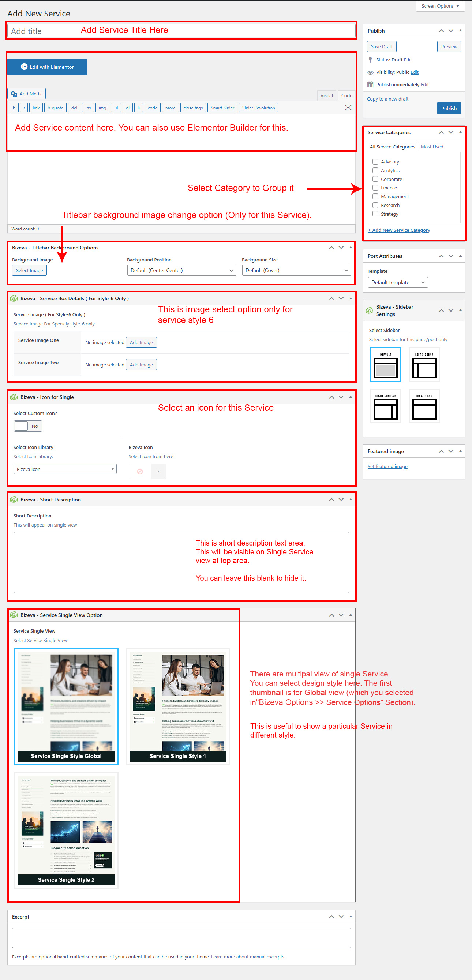Open the Template dropdown in Post Attributes
The width and height of the screenshot is (472, 980).
pos(397,282)
